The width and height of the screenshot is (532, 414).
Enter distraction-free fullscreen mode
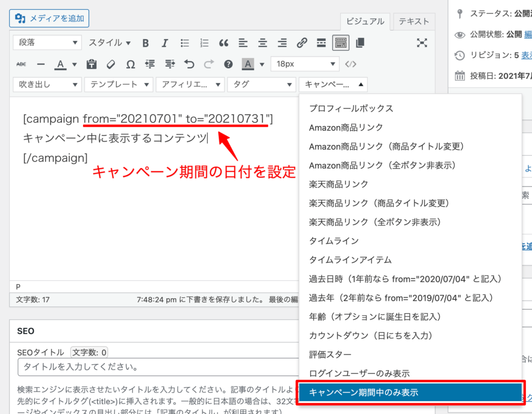pyautogui.click(x=422, y=43)
